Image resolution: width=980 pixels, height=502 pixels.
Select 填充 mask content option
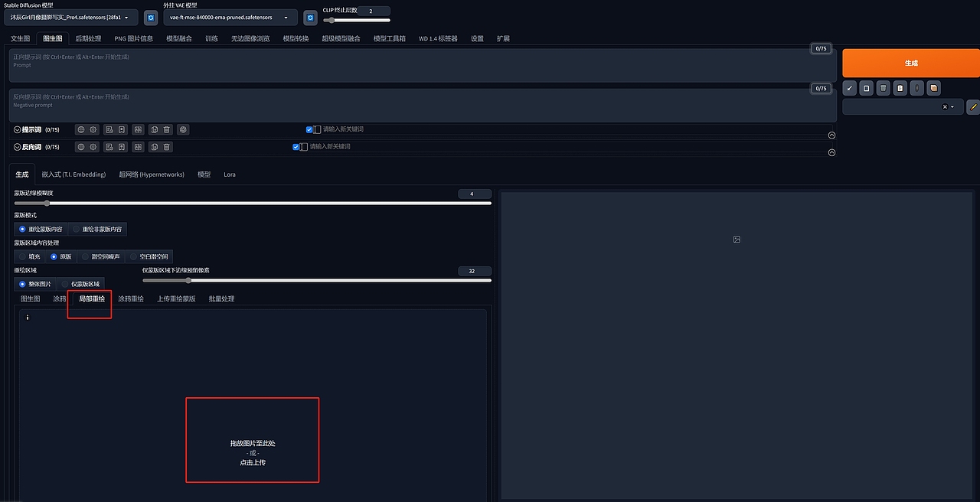coord(28,256)
